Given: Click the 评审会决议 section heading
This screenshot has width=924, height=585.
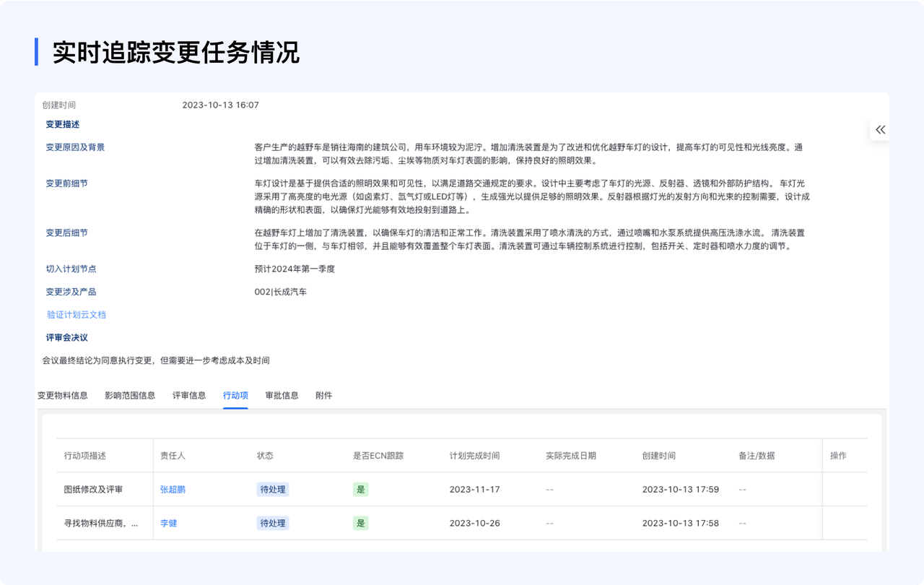Looking at the screenshot, I should [x=67, y=337].
